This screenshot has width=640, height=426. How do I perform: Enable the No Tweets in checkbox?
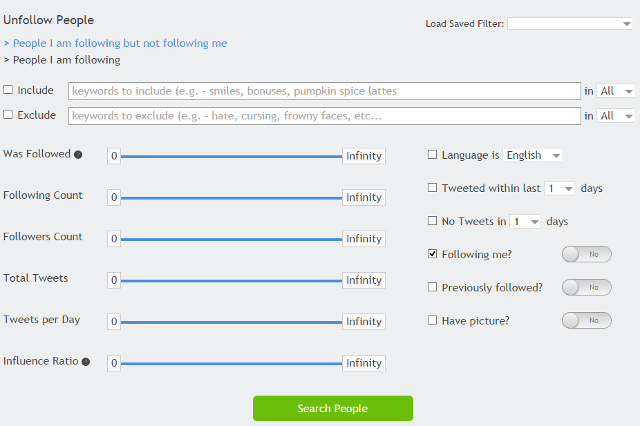click(432, 221)
